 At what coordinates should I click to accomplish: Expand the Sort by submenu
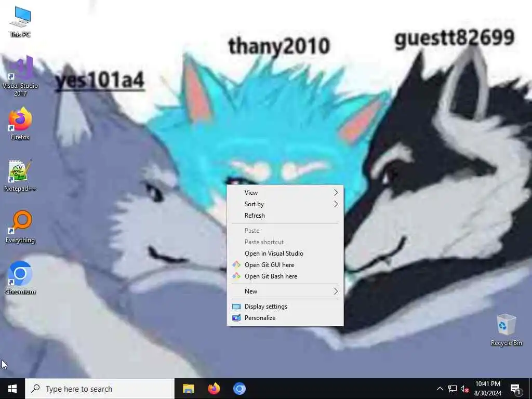tap(285, 204)
